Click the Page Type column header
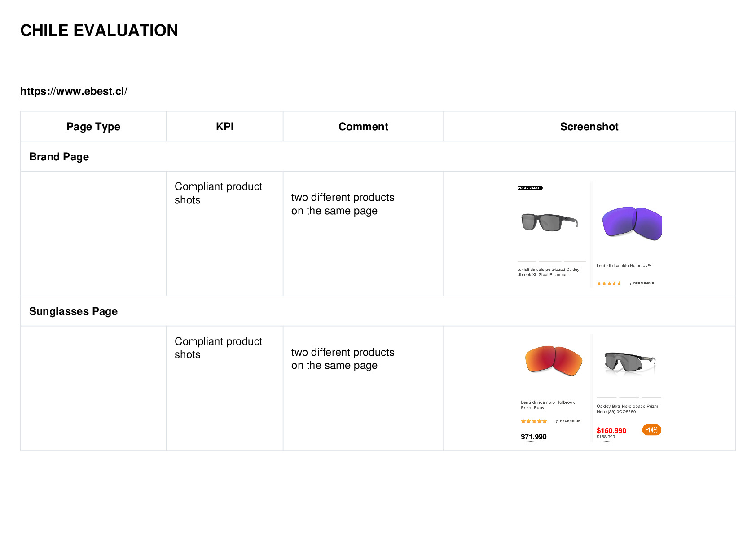The image size is (756, 535). pos(93,127)
